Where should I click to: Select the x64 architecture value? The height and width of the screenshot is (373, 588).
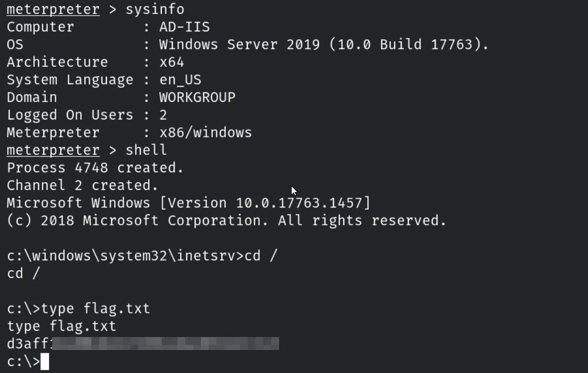point(172,62)
